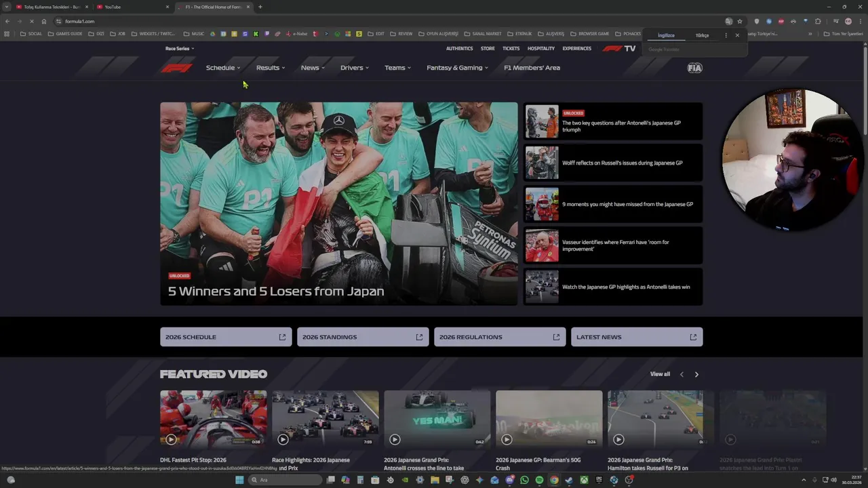Show next featured videos with right arrow
Screen dimensions: 868x488
[696, 374]
